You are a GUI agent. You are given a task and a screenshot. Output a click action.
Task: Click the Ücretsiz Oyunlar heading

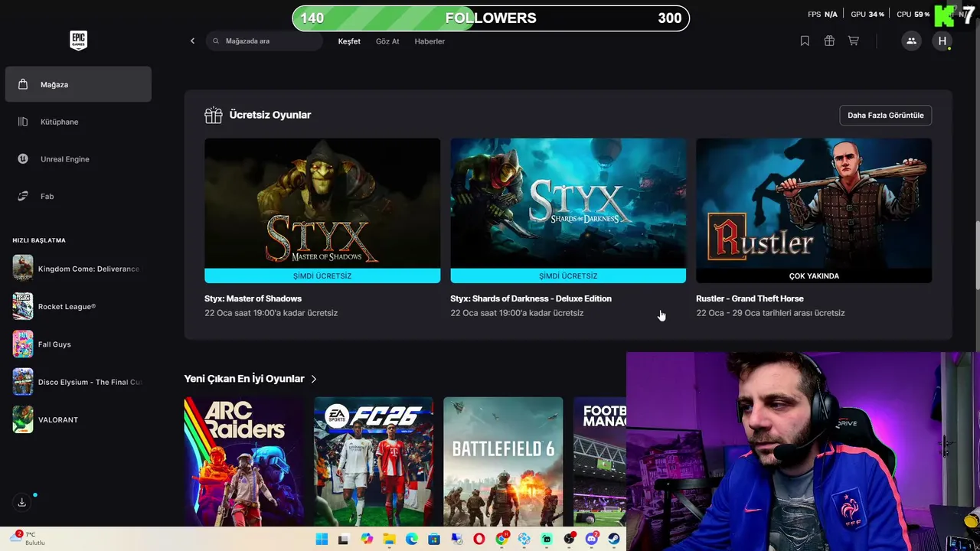[x=270, y=115]
